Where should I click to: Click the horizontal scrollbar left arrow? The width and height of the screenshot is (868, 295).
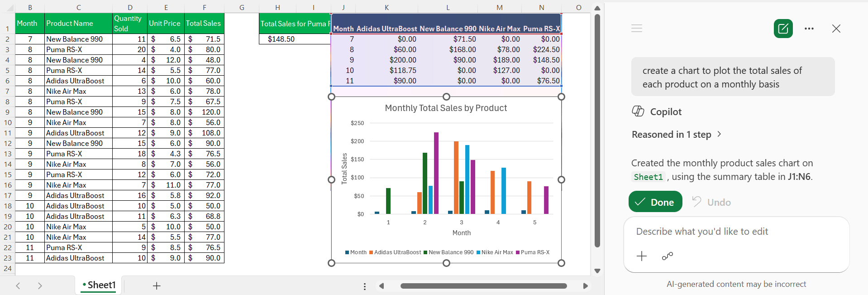[x=382, y=286]
